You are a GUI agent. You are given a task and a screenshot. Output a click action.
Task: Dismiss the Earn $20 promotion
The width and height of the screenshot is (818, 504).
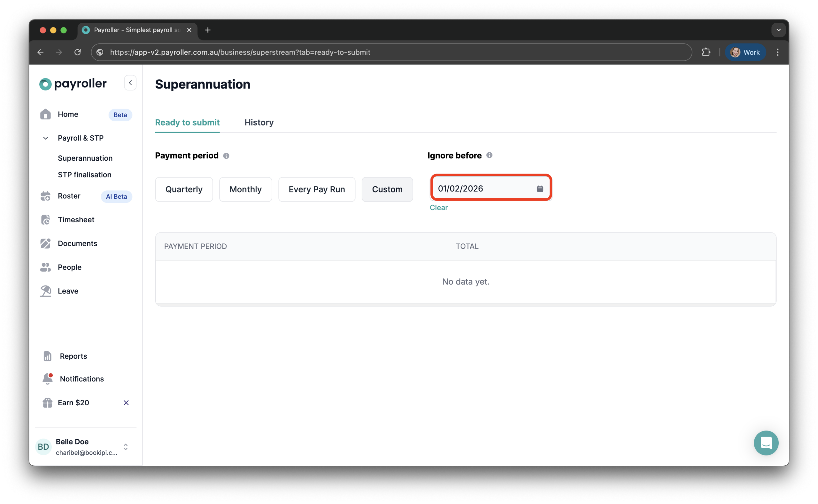click(126, 403)
